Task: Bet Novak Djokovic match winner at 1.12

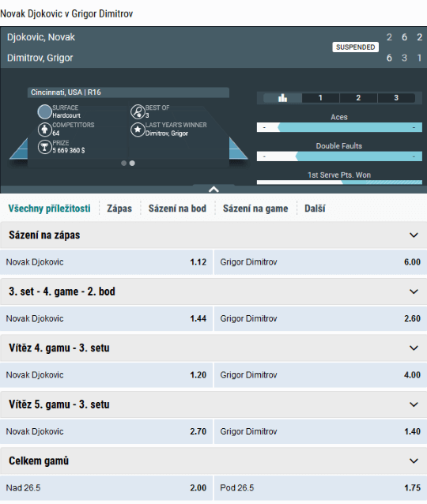Action: click(106, 262)
